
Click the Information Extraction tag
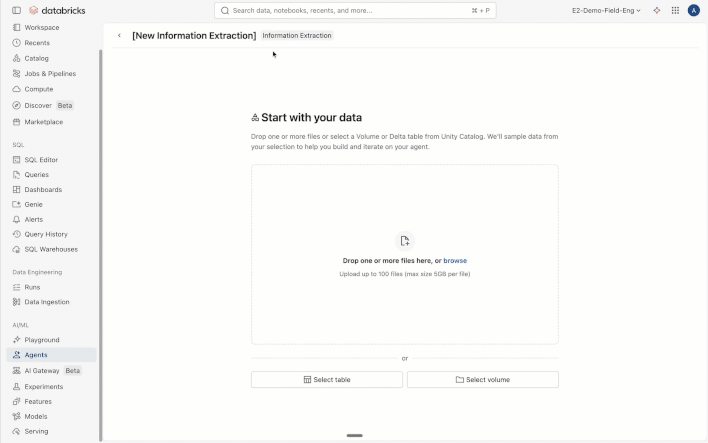pyautogui.click(x=297, y=36)
